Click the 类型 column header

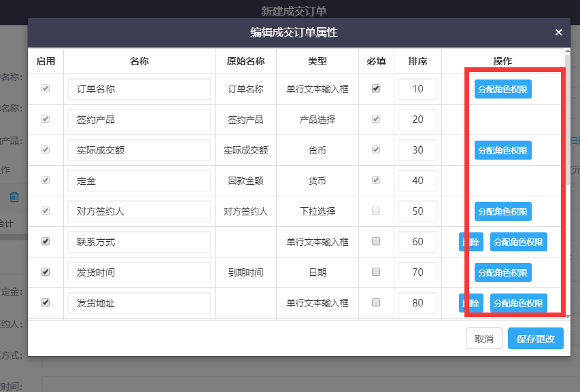[x=318, y=61]
